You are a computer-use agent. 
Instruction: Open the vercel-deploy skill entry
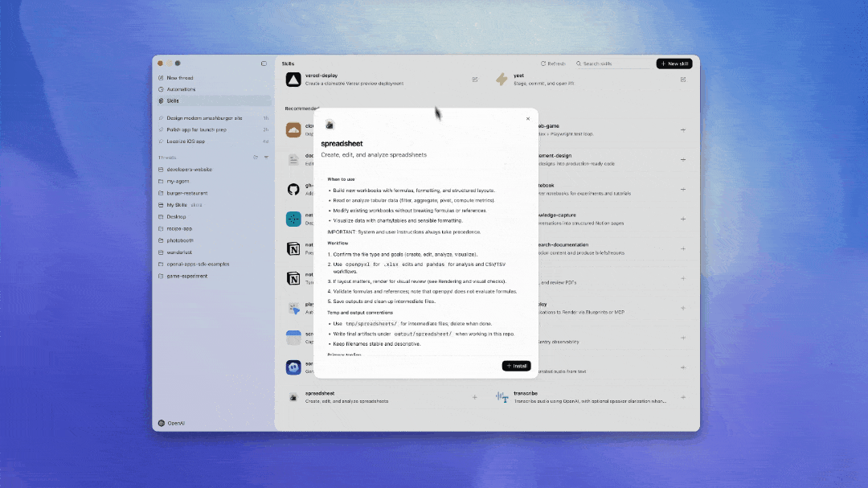[382, 80]
